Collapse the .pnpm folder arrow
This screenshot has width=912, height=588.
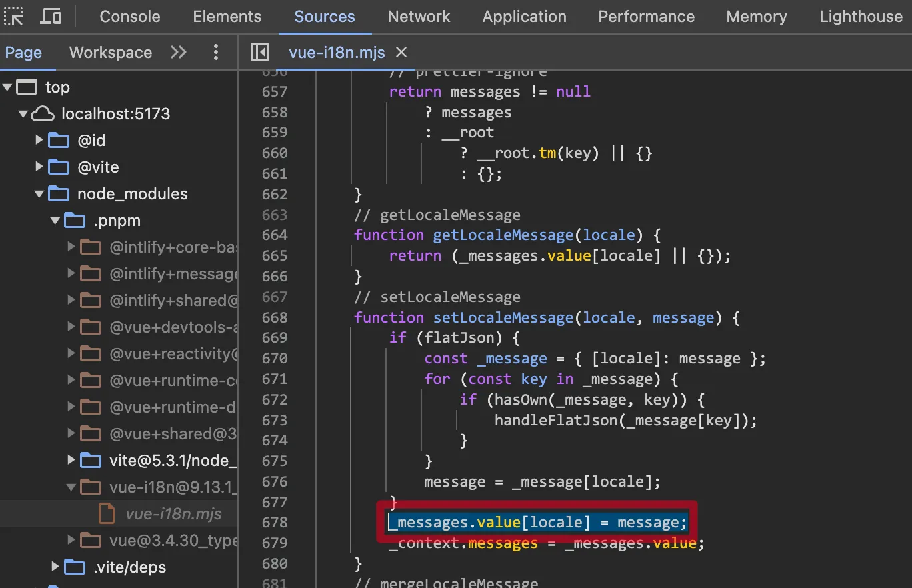click(x=55, y=221)
